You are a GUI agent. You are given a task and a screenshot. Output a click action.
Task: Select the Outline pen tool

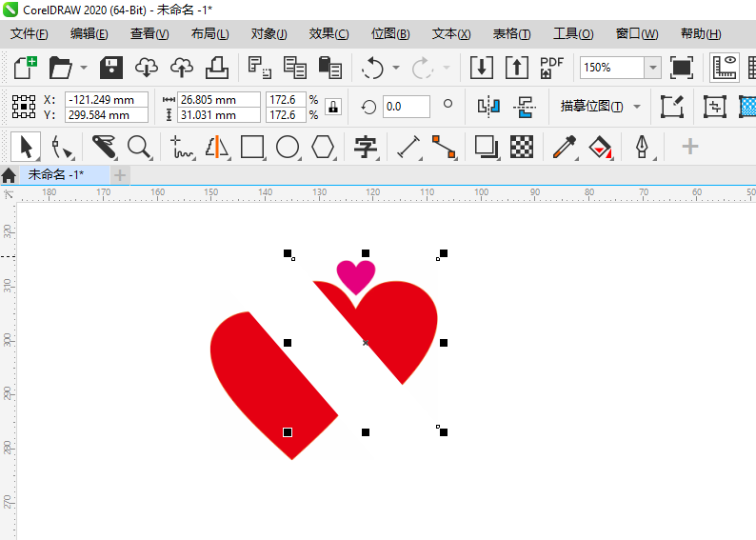coord(642,147)
